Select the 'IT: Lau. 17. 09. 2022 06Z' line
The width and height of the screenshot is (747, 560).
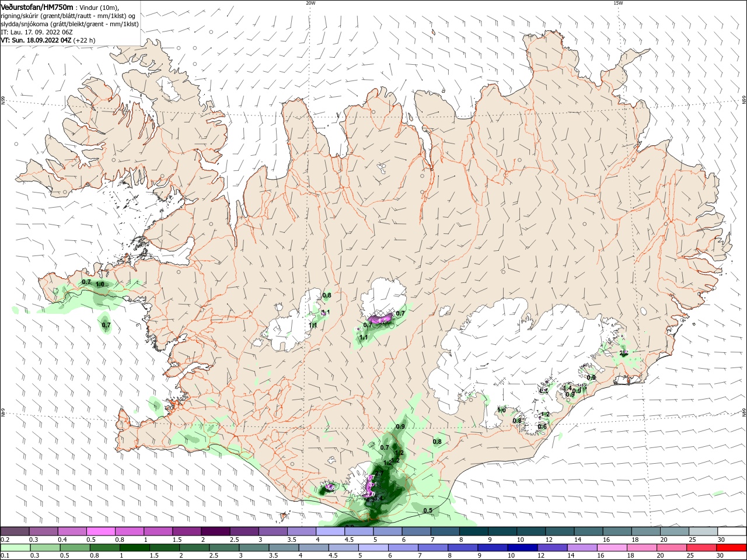coord(36,32)
